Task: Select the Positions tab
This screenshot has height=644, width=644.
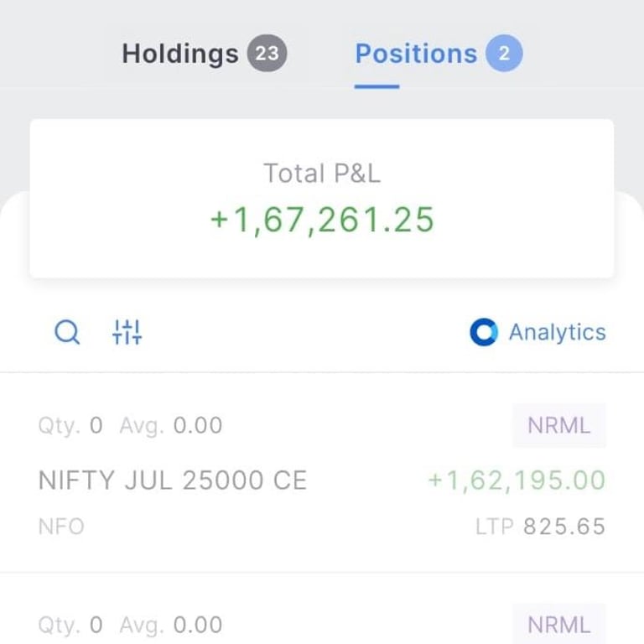Action: click(x=416, y=54)
